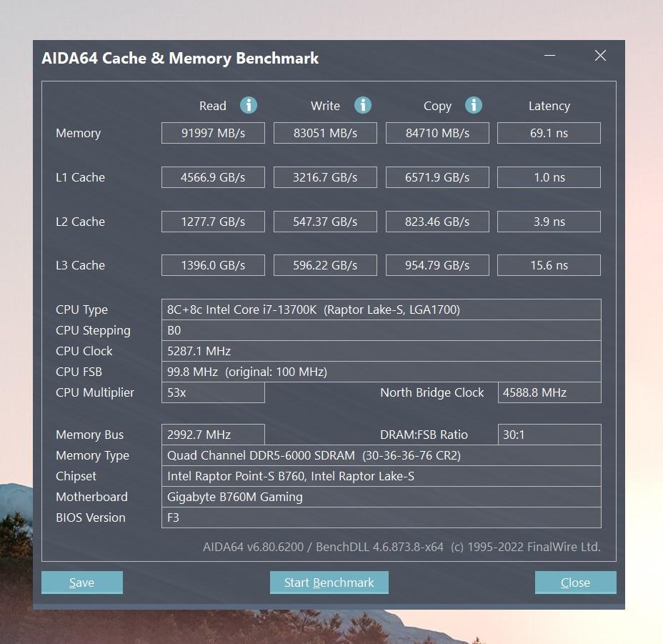Select Memory copy value 84710 MB/s

click(437, 133)
